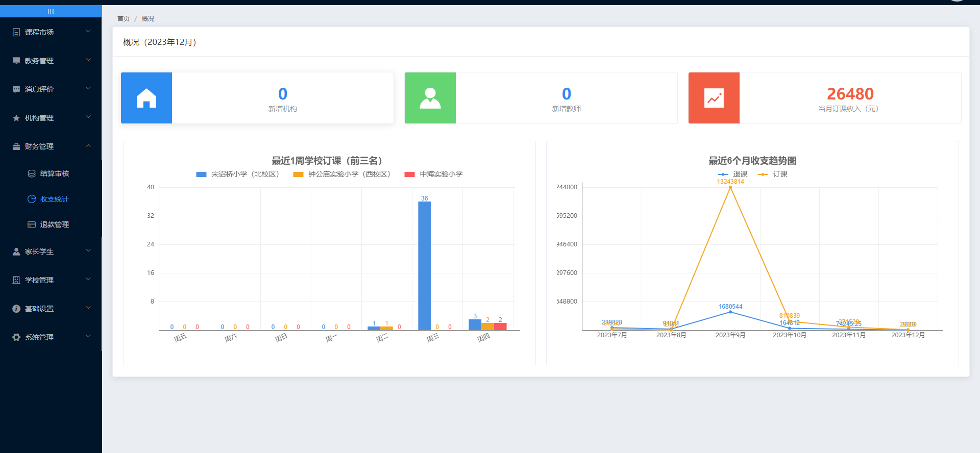Select the 退款管理 submenu item
The width and height of the screenshot is (980, 453).
coord(51,224)
